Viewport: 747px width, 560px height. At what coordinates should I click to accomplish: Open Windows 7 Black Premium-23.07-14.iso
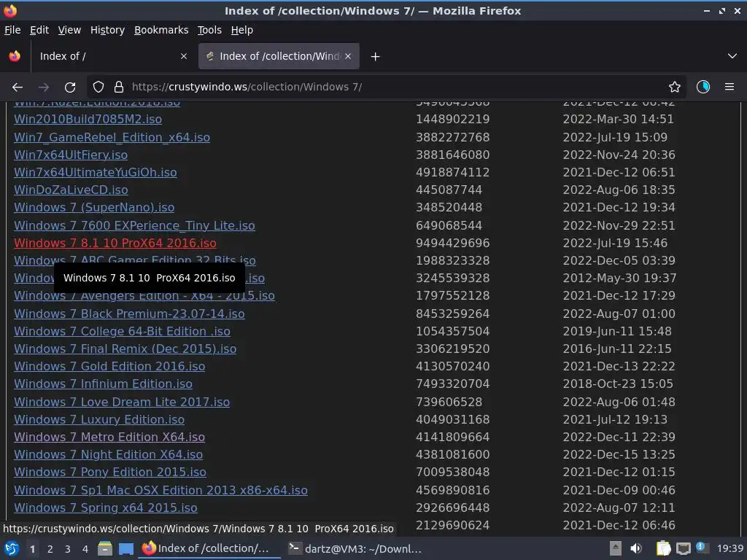coord(129,314)
